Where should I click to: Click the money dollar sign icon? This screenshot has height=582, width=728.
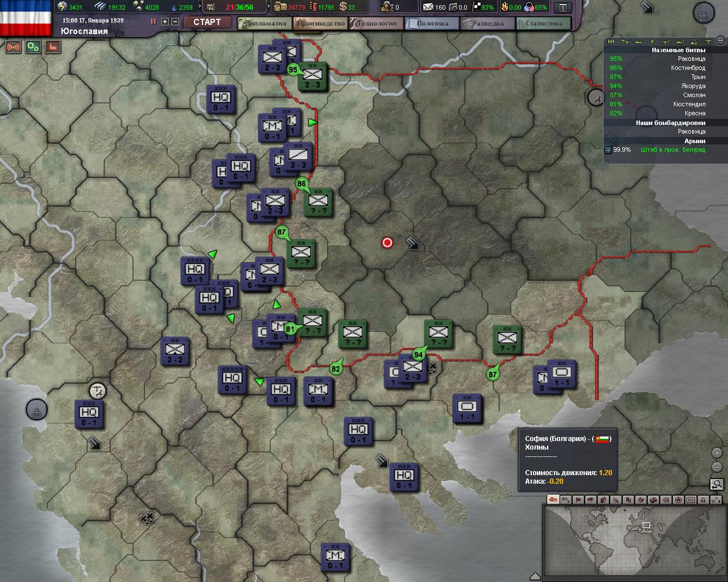tap(343, 7)
